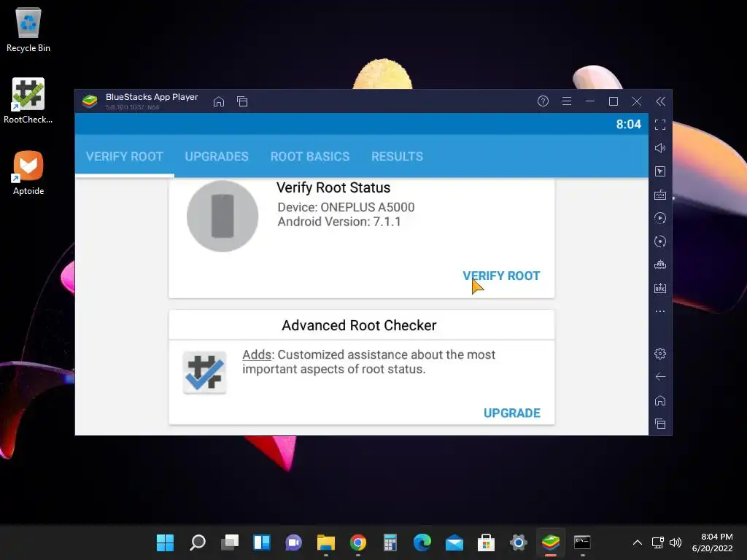
Task: Open File Explorer from taskbar
Action: (326, 542)
